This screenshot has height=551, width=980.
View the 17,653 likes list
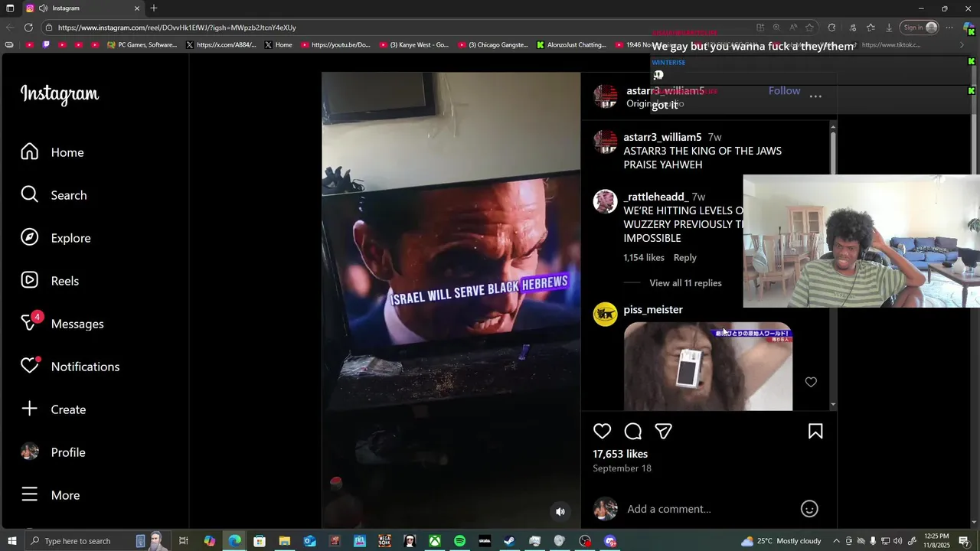(x=620, y=454)
